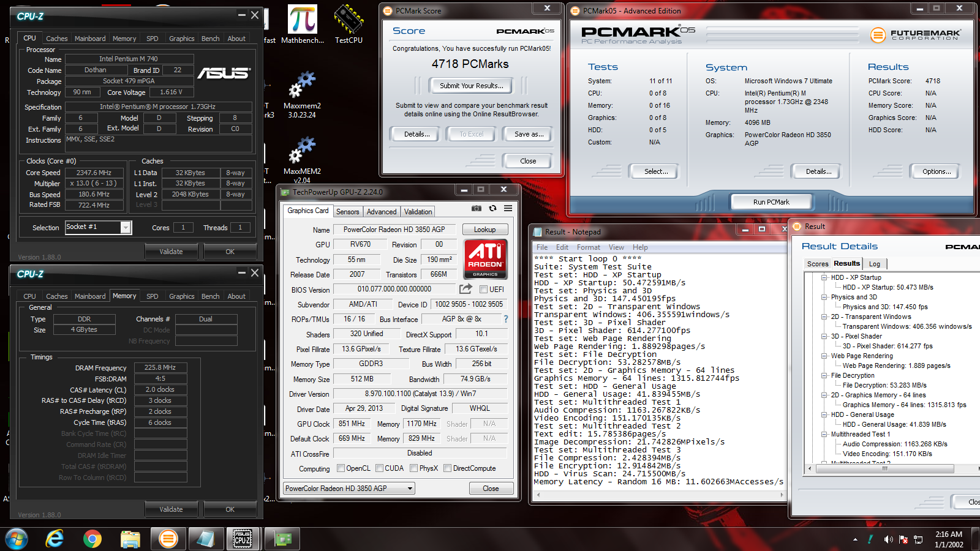This screenshot has width=980, height=551.
Task: Collapse the File Decryption node
Action: click(x=824, y=375)
